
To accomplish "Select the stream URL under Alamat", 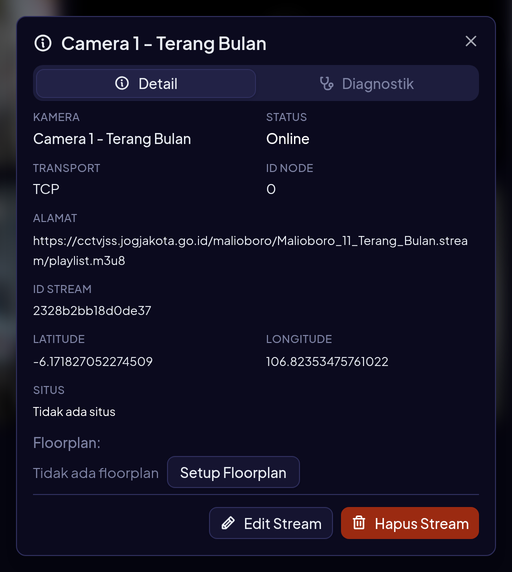I will 250,251.
